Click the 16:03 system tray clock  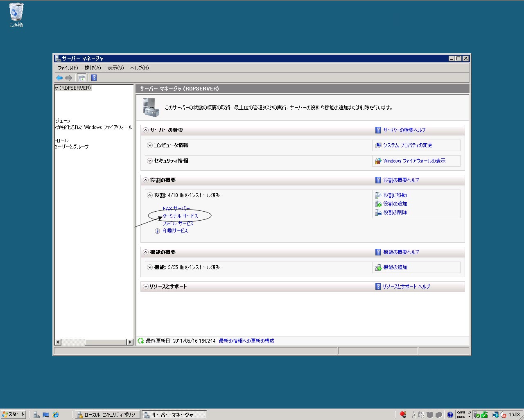(x=514, y=415)
